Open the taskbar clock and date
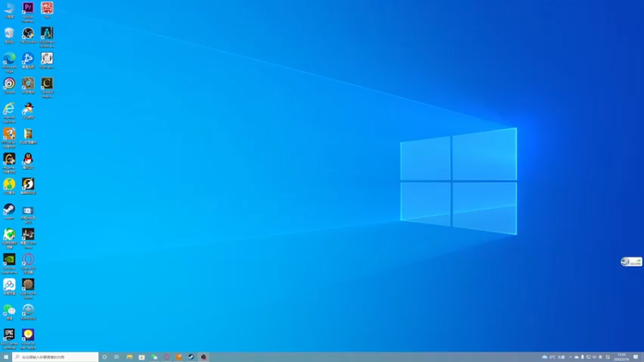 point(621,357)
